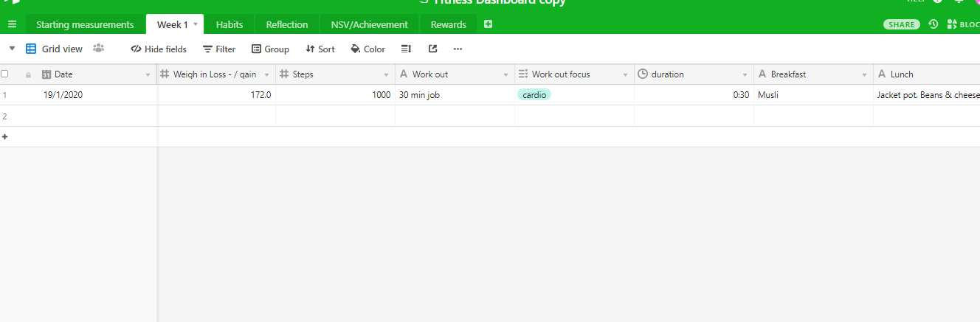Open the base revision history icon
Viewport: 980px width, 322px height.
pos(933,24)
